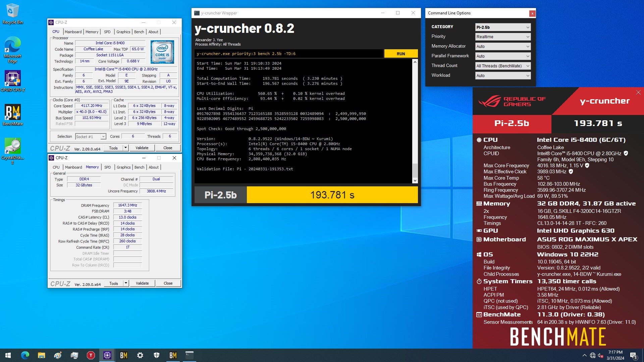
Task: Click Tools button in the bottom CPU-Z window
Action: (x=114, y=283)
